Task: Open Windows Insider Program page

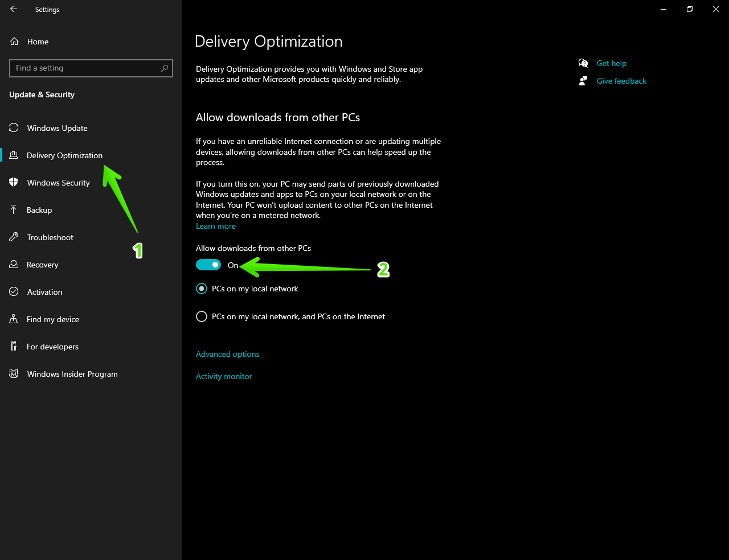Action: 72,374
